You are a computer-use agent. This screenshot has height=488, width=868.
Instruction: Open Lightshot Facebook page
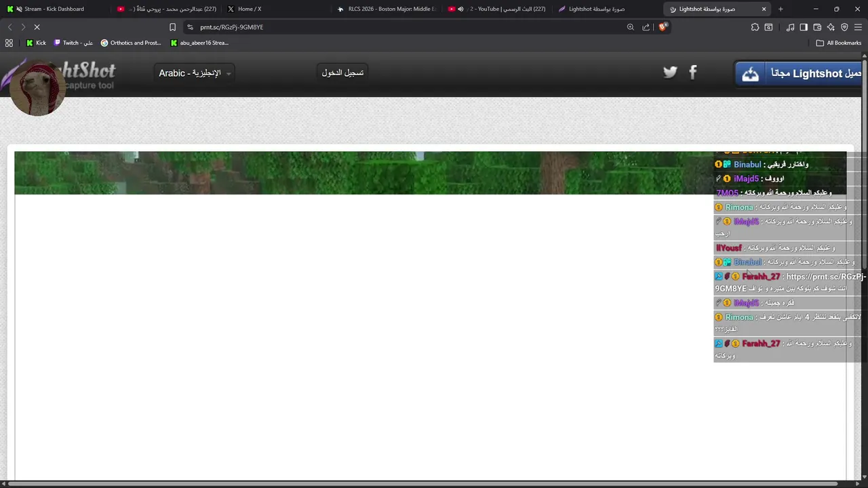click(x=693, y=72)
